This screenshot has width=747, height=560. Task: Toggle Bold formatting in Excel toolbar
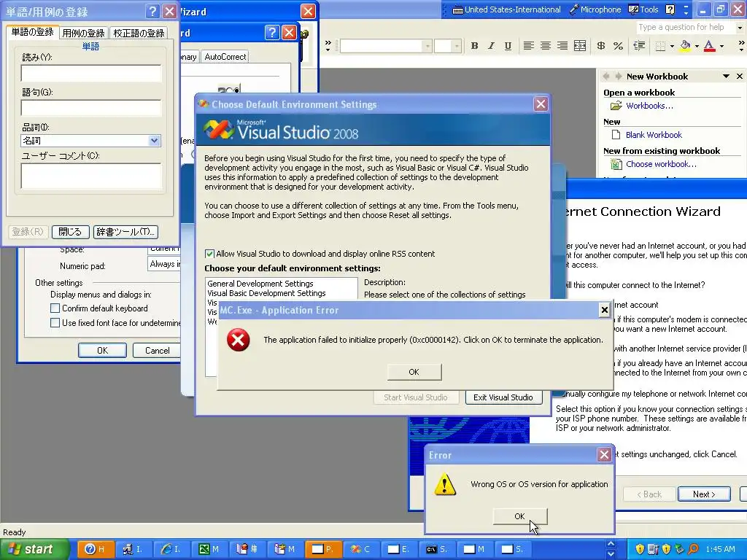[474, 46]
